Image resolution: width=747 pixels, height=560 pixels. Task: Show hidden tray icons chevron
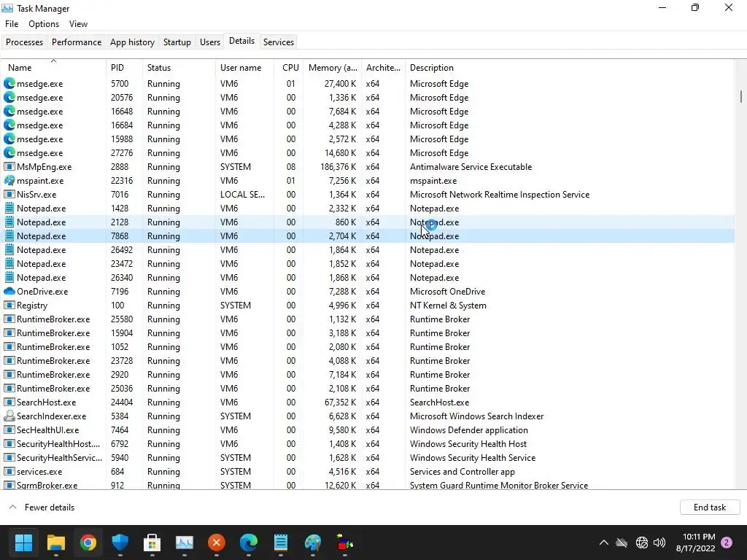coord(603,542)
